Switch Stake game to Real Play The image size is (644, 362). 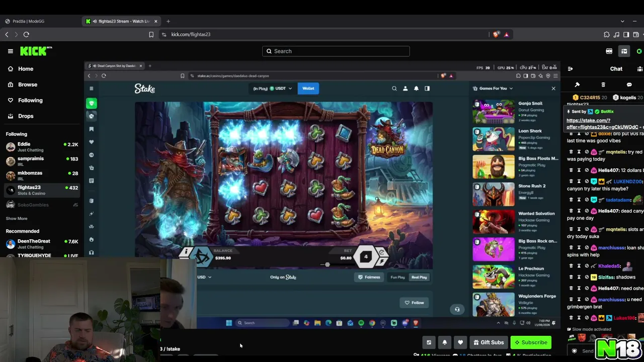[x=419, y=277]
